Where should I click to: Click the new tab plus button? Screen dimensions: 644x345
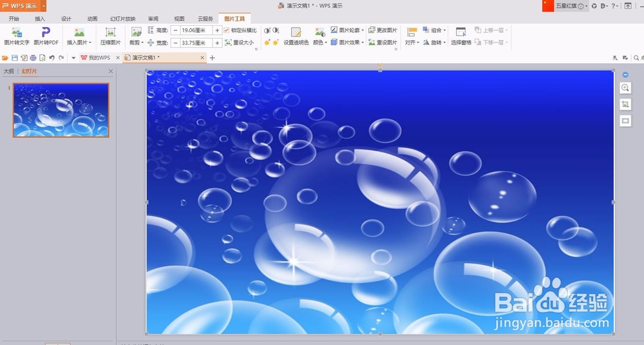(x=212, y=58)
